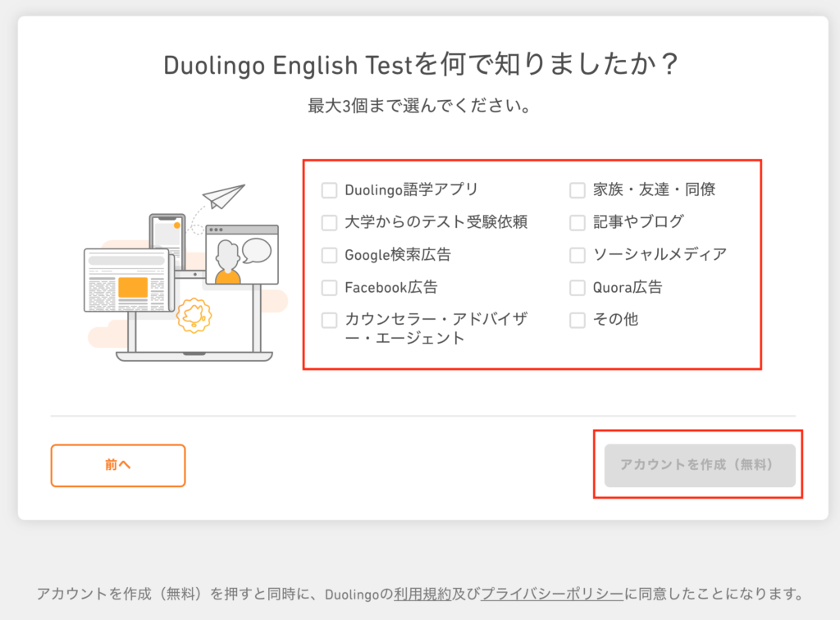Check カウンセラー・アドバイザー・エージェント option
The width and height of the screenshot is (840, 620).
(329, 320)
